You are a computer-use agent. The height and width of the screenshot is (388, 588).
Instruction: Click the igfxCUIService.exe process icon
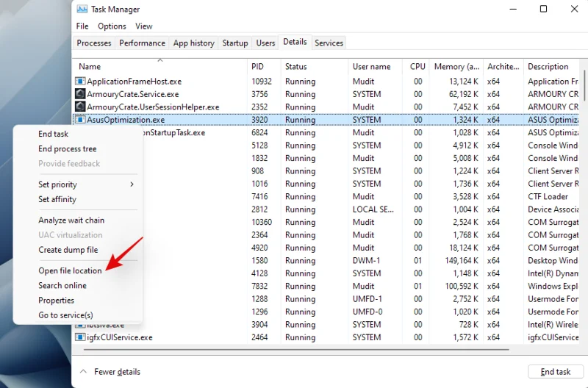click(80, 337)
